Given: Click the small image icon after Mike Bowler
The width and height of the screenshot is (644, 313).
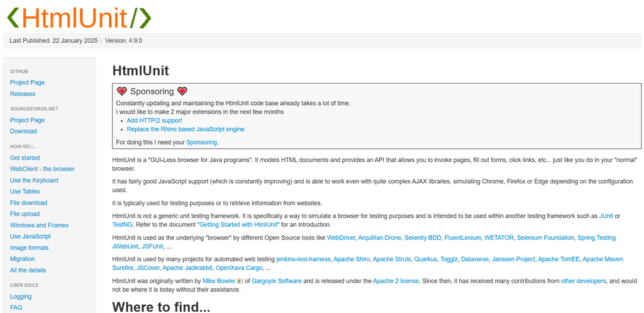Looking at the screenshot, I should 240,282.
